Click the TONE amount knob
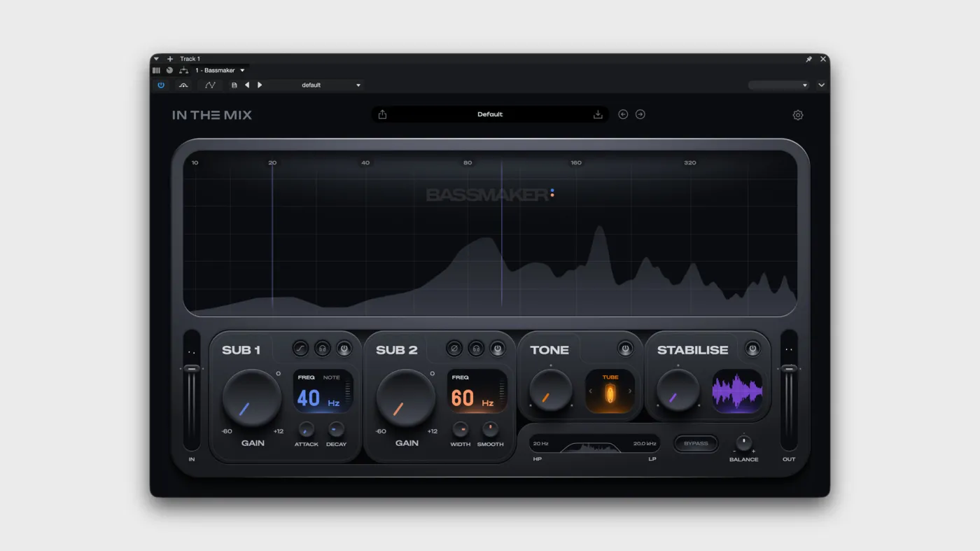The image size is (980, 551). point(551,390)
